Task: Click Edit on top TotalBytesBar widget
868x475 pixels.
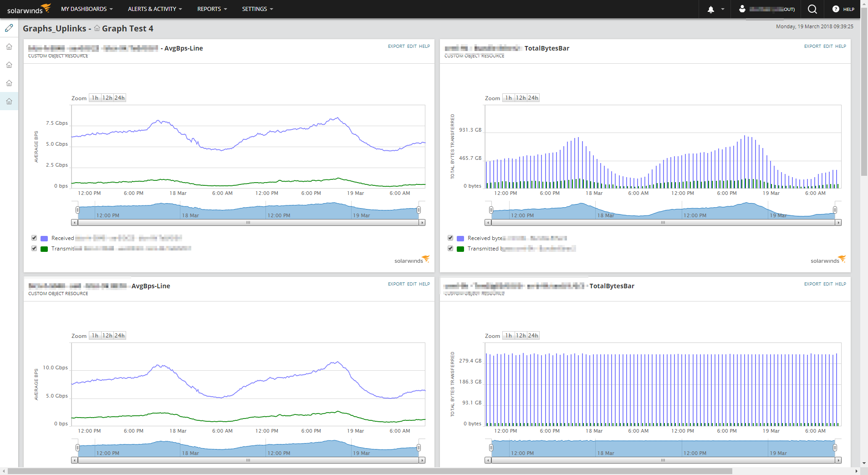Action: [x=828, y=46]
